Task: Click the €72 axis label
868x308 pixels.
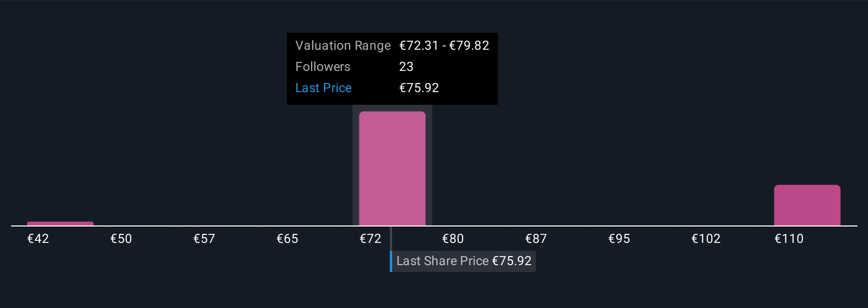Action: pos(370,239)
